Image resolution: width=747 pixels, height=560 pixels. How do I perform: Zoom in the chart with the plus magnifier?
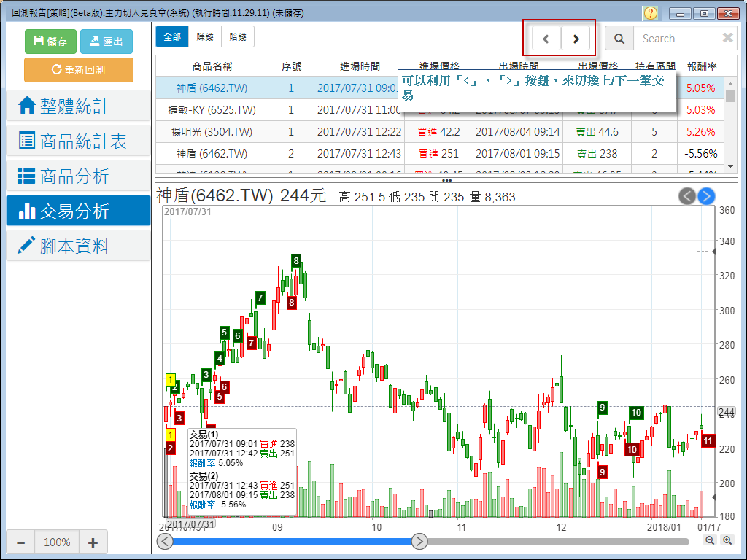tap(727, 540)
